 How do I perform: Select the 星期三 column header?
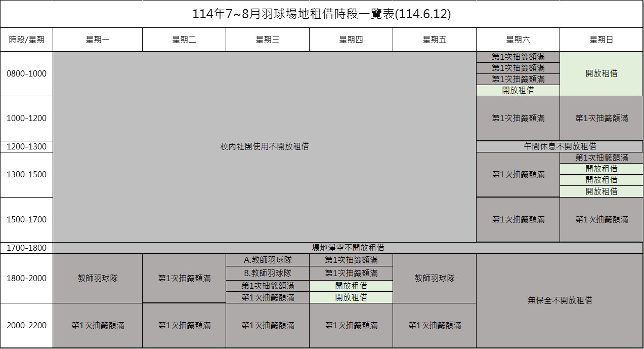[267, 40]
